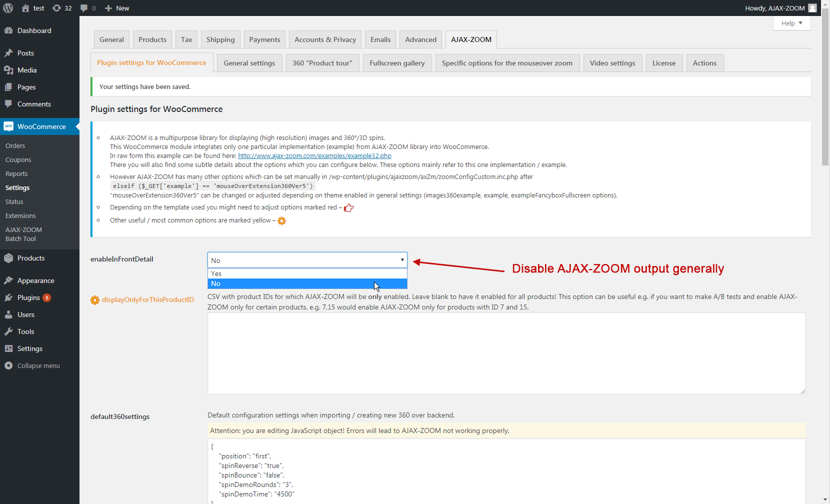Click inside the default360settings JSON text area
The width and height of the screenshot is (830, 504).
[x=506, y=471]
